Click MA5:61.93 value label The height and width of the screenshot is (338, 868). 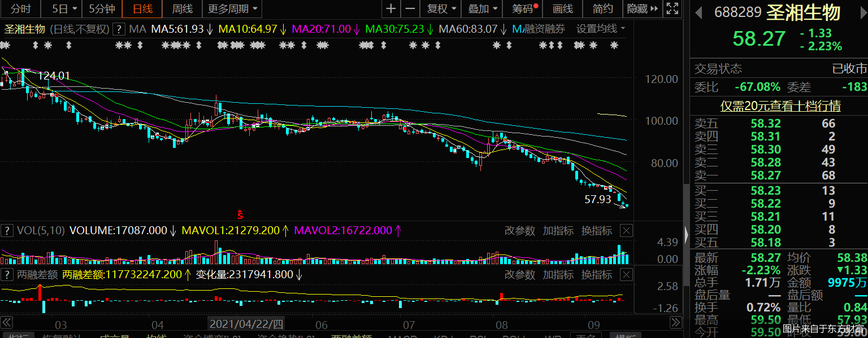pos(177,29)
